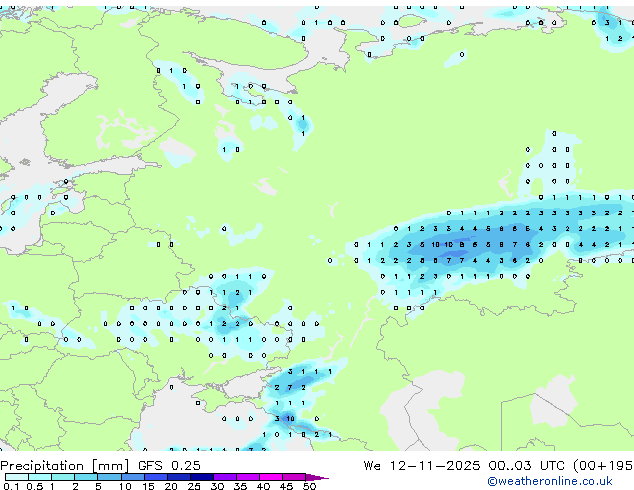Click the legend tick label '40'
634x490 pixels.
[x=263, y=486]
